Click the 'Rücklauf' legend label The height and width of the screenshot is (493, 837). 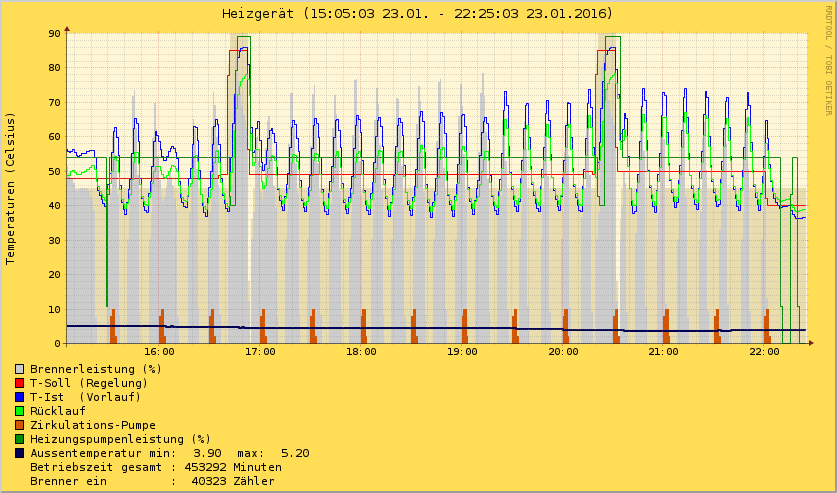click(x=58, y=411)
